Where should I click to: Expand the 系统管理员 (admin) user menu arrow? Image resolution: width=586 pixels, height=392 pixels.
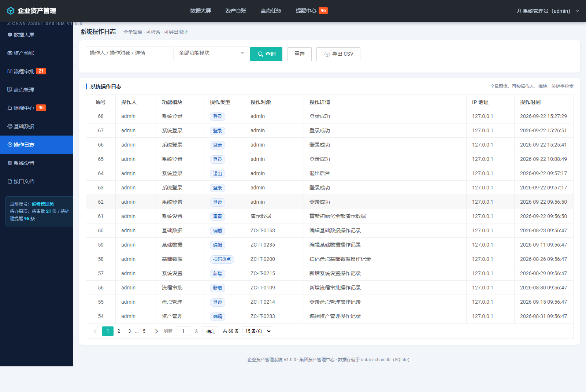coord(577,11)
